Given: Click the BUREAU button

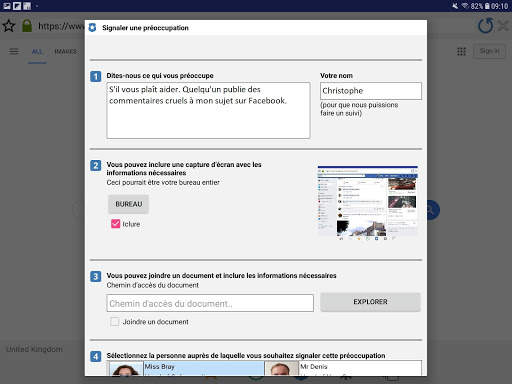Looking at the screenshot, I should pos(128,204).
